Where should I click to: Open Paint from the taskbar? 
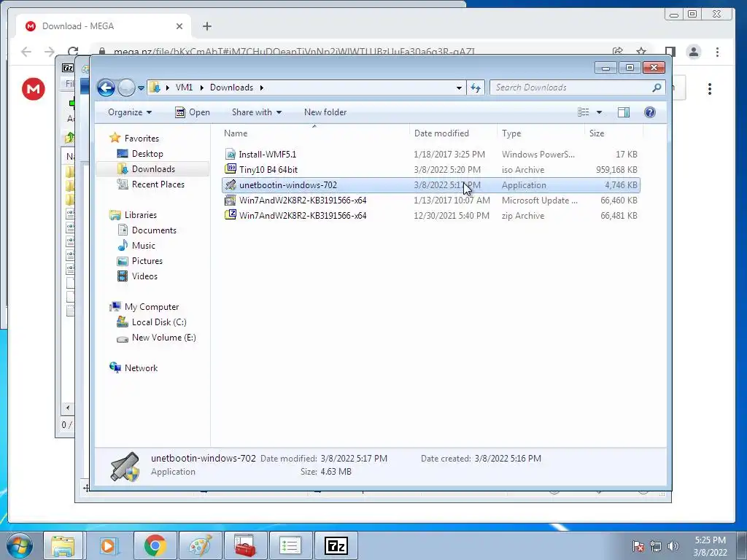(200, 545)
